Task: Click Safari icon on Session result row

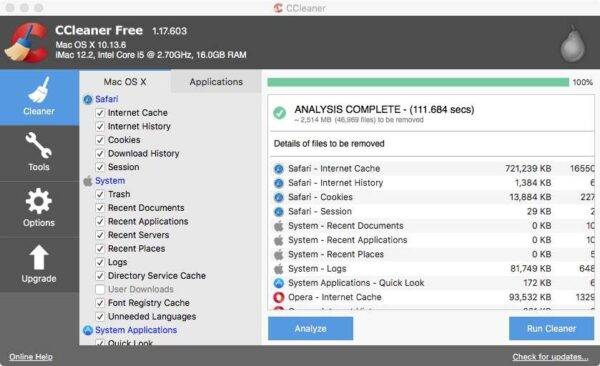Action: pos(279,212)
